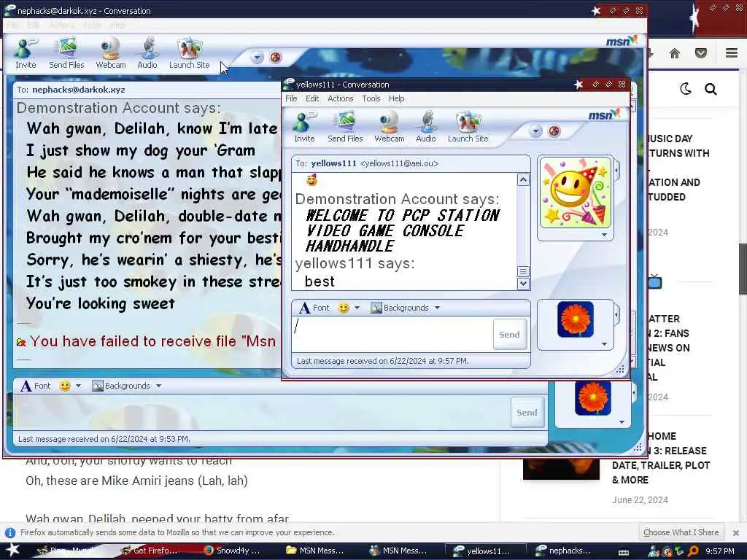Open Actions menu in yellows111 window
Viewport: 747px width, 560px height.
point(340,98)
